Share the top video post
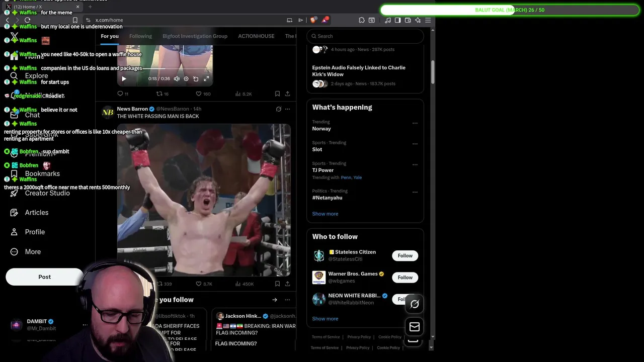 click(287, 94)
